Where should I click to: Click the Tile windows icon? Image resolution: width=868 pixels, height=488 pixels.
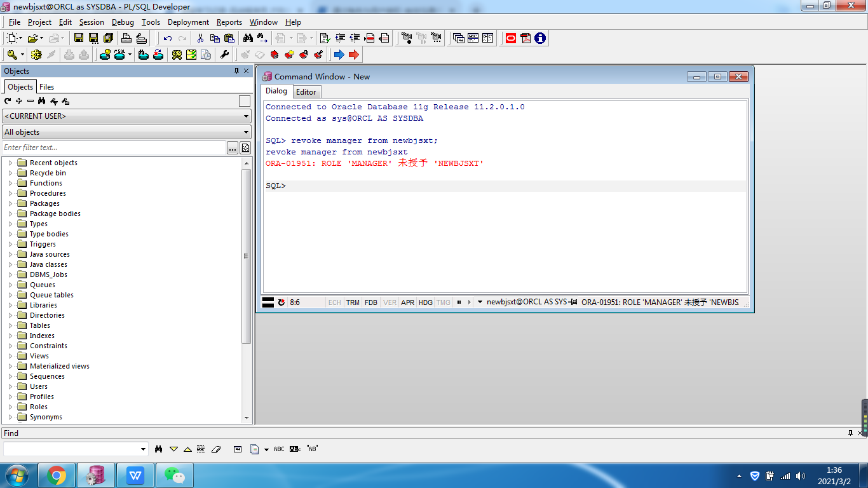point(473,38)
